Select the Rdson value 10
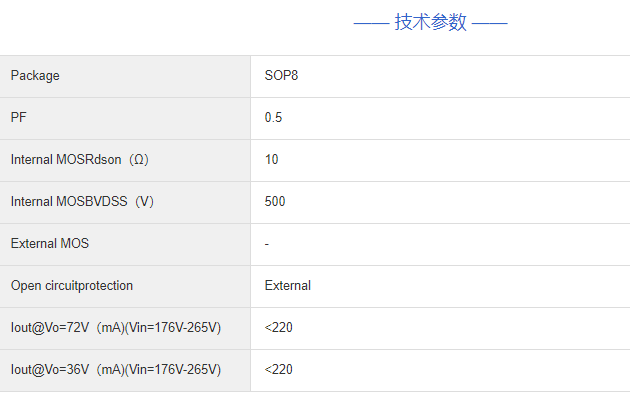The width and height of the screenshot is (630, 402). click(x=272, y=160)
